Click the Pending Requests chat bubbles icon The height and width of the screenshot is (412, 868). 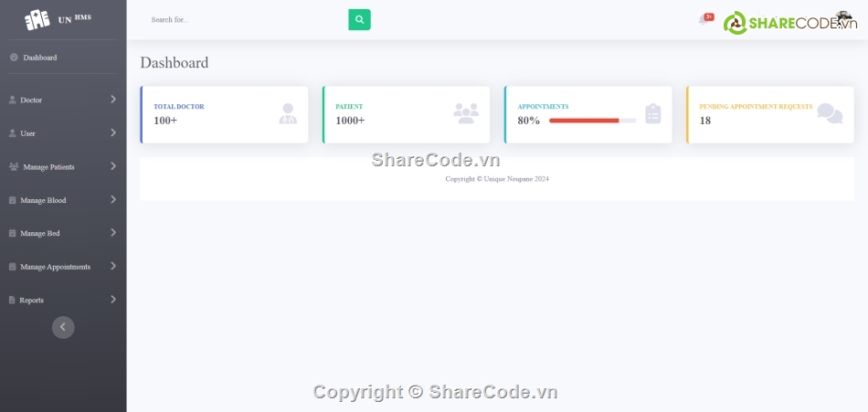click(x=830, y=113)
